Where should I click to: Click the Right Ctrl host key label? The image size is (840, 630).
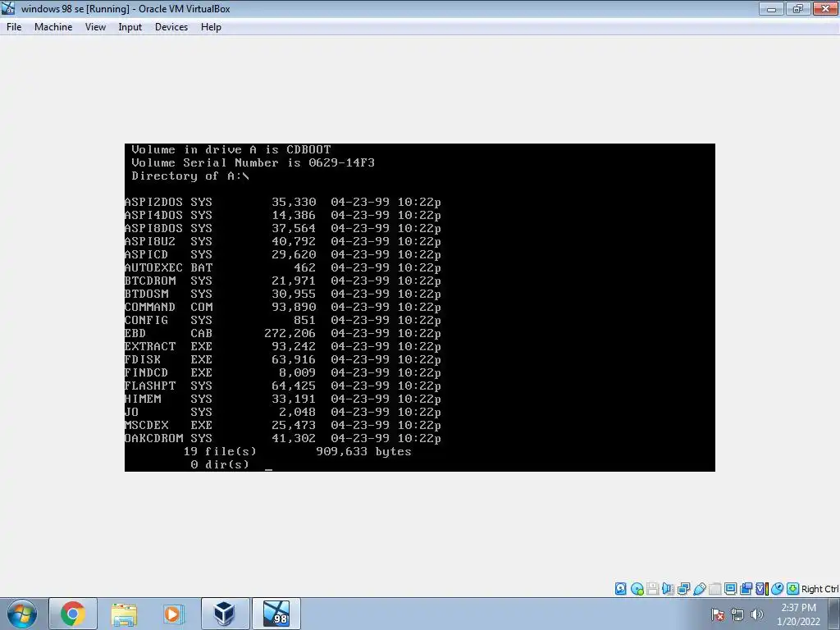click(x=820, y=589)
